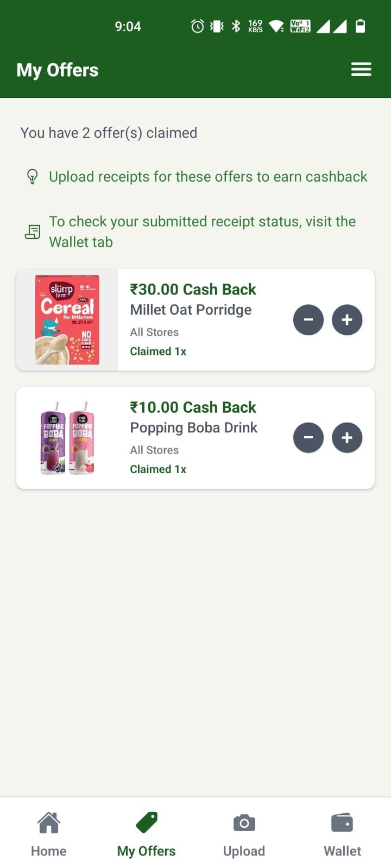The height and width of the screenshot is (868, 391).
Task: Tap the battery indicator icon
Action: [360, 26]
